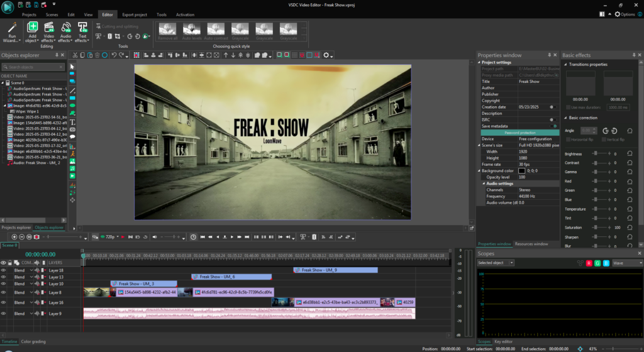644x352 pixels.
Task: Toggle visibility of Layer 10
Action: click(x=3, y=283)
